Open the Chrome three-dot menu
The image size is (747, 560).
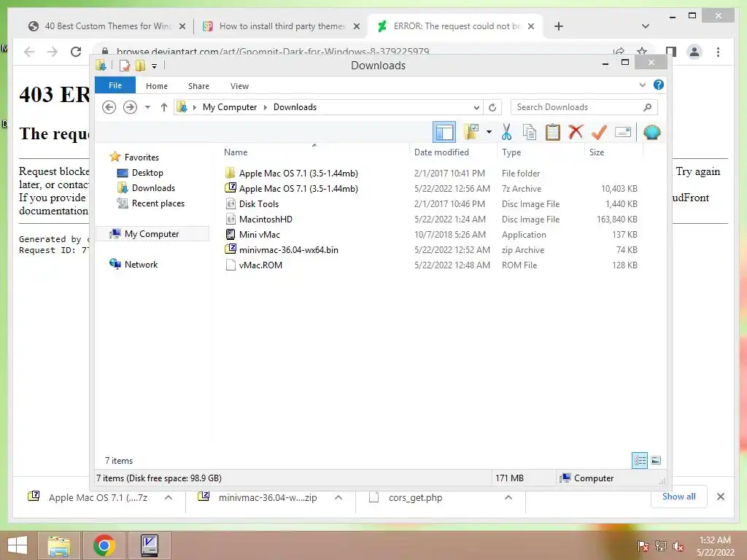point(718,52)
